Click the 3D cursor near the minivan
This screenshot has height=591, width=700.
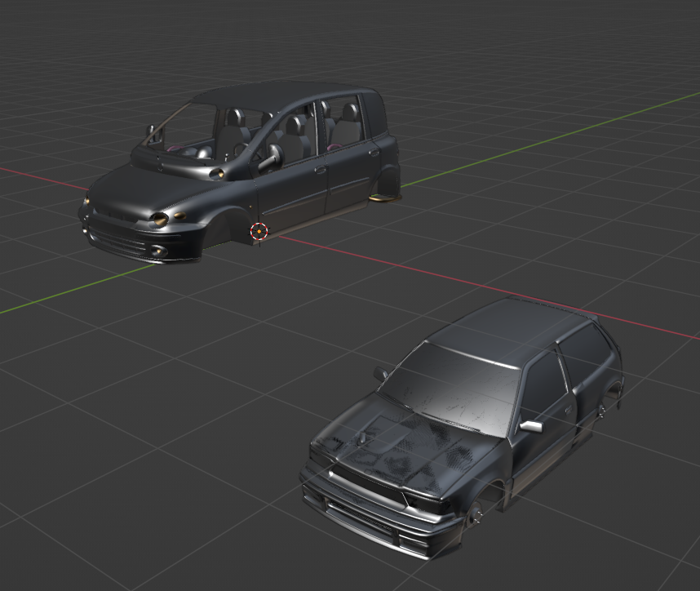tap(259, 231)
